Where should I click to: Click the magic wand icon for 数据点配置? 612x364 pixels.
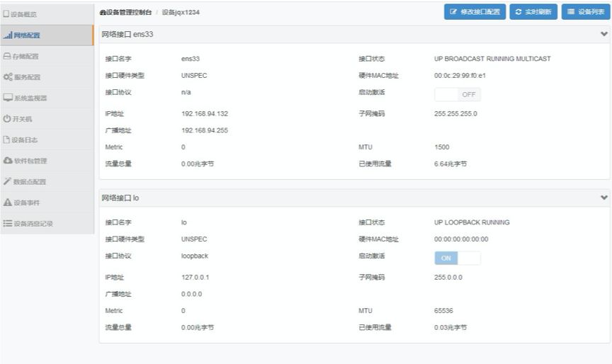[x=7, y=181]
